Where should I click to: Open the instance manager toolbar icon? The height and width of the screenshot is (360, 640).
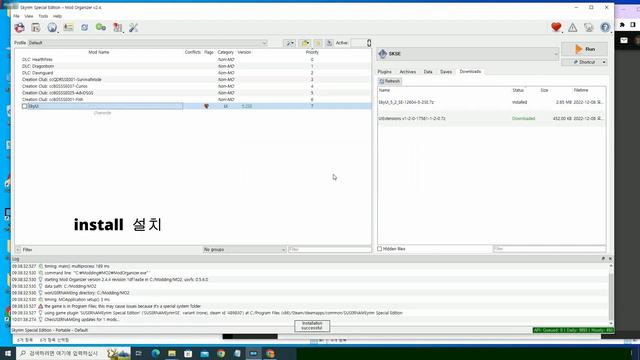[x=19, y=27]
